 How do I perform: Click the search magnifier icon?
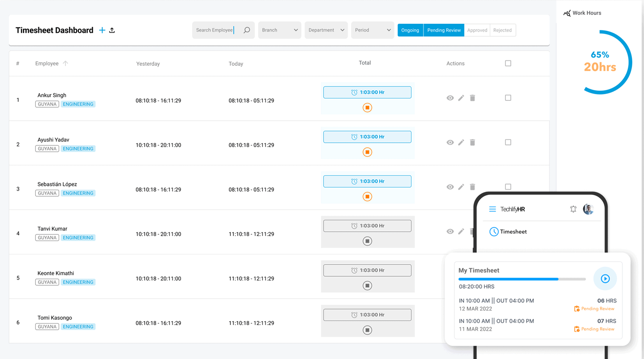pyautogui.click(x=247, y=30)
